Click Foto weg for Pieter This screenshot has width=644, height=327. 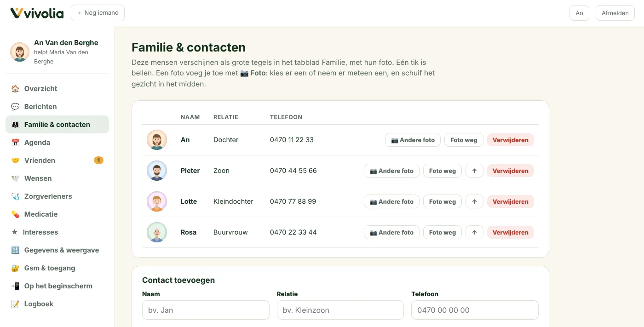click(x=443, y=171)
